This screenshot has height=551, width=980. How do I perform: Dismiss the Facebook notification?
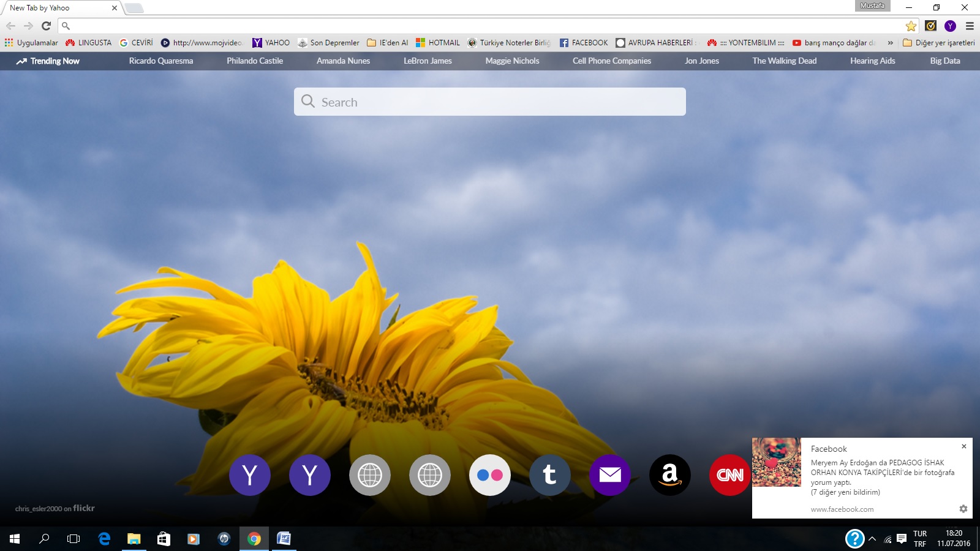pyautogui.click(x=964, y=446)
